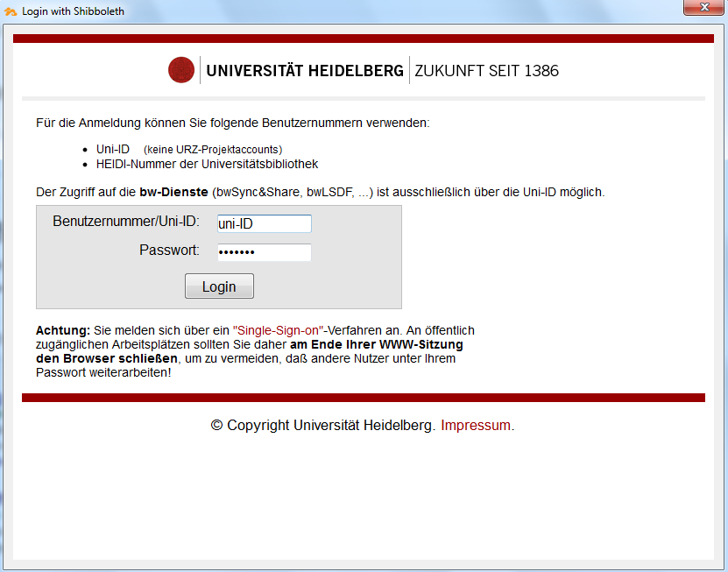The height and width of the screenshot is (572, 728).
Task: Open the Impressum link in the footer
Action: pos(476,426)
